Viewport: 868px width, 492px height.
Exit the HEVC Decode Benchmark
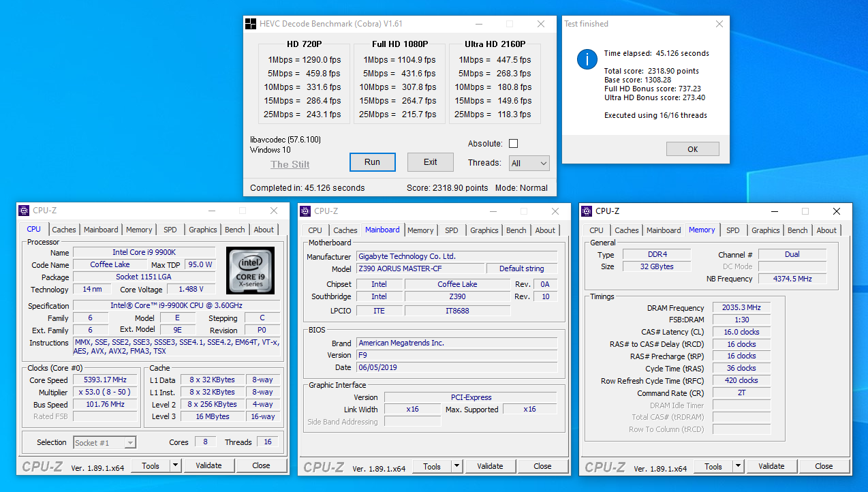[x=430, y=162]
